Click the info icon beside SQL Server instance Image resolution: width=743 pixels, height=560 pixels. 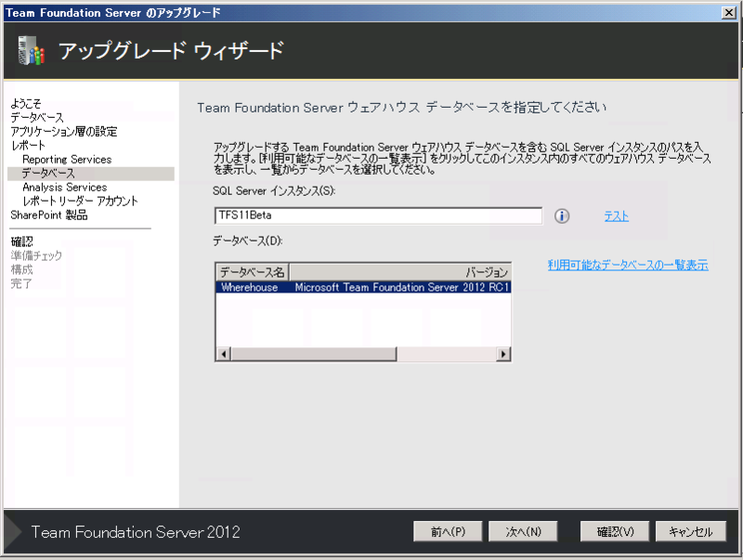point(562,216)
